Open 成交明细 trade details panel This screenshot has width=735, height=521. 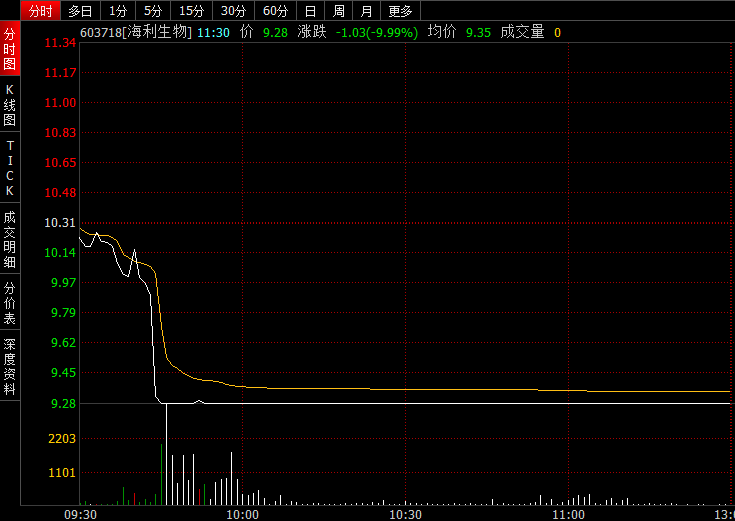(10, 240)
